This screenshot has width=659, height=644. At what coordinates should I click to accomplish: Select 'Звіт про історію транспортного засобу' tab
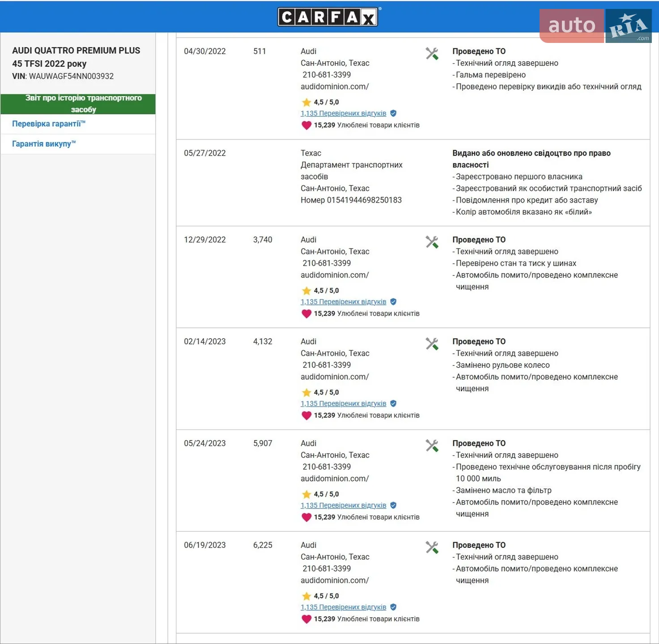[x=78, y=104]
